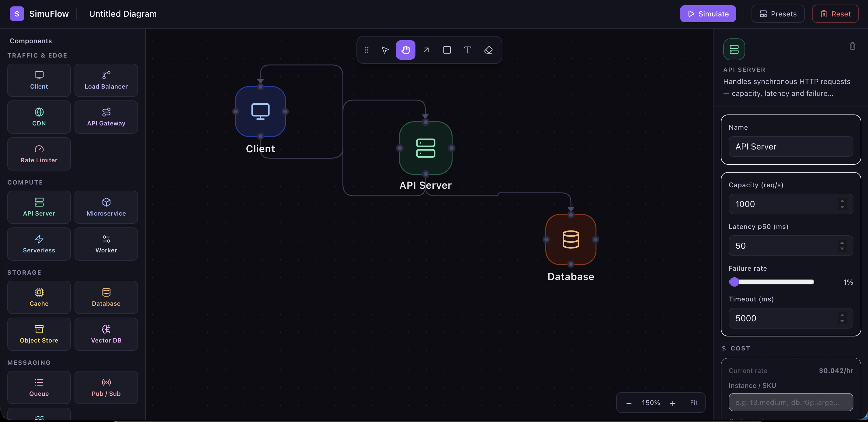Grab the toolbar drag handle
This screenshot has height=422, width=868.
tap(366, 50)
